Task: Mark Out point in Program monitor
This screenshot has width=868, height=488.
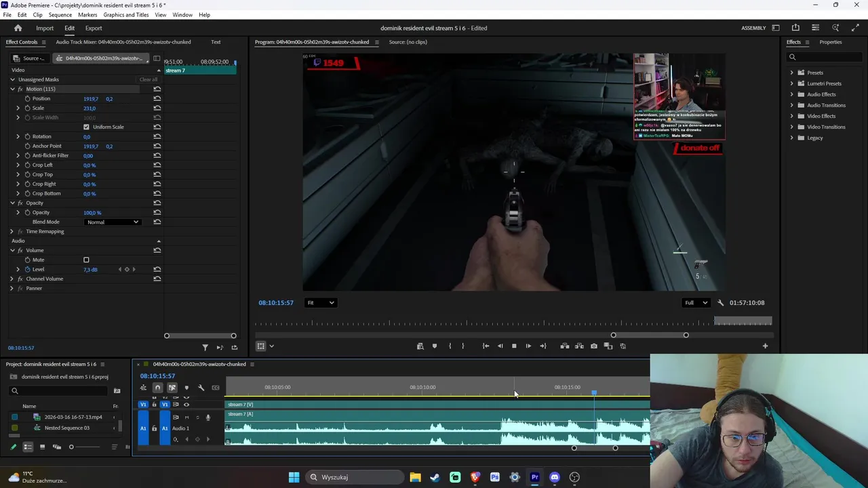Action: click(x=463, y=346)
